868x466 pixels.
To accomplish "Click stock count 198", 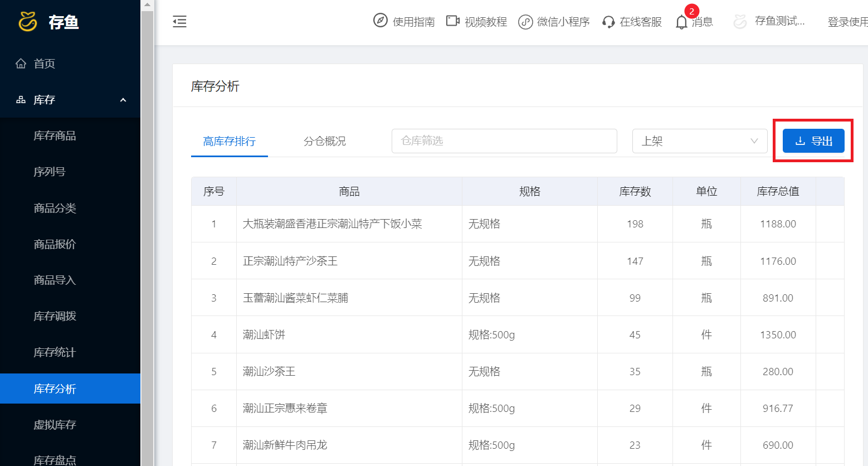I will pyautogui.click(x=635, y=224).
